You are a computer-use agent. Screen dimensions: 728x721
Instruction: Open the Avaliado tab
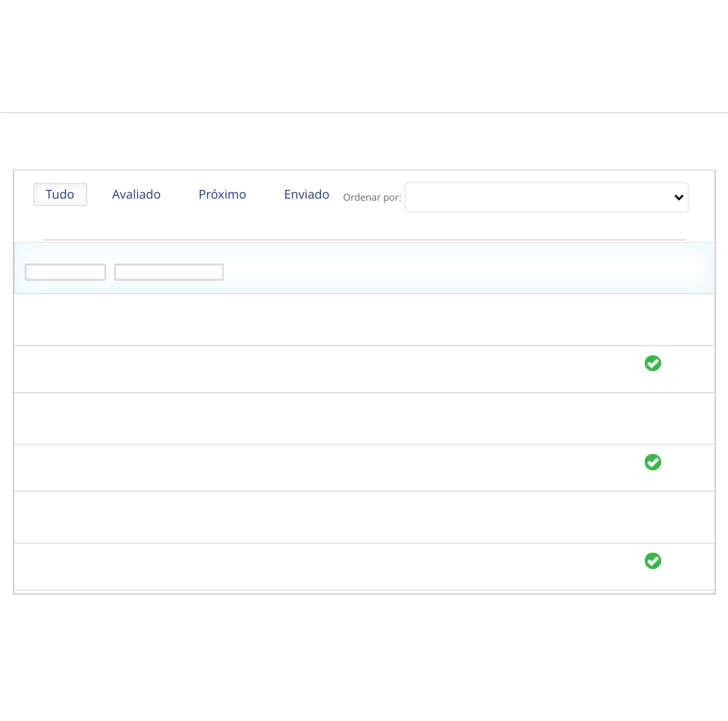(x=136, y=195)
